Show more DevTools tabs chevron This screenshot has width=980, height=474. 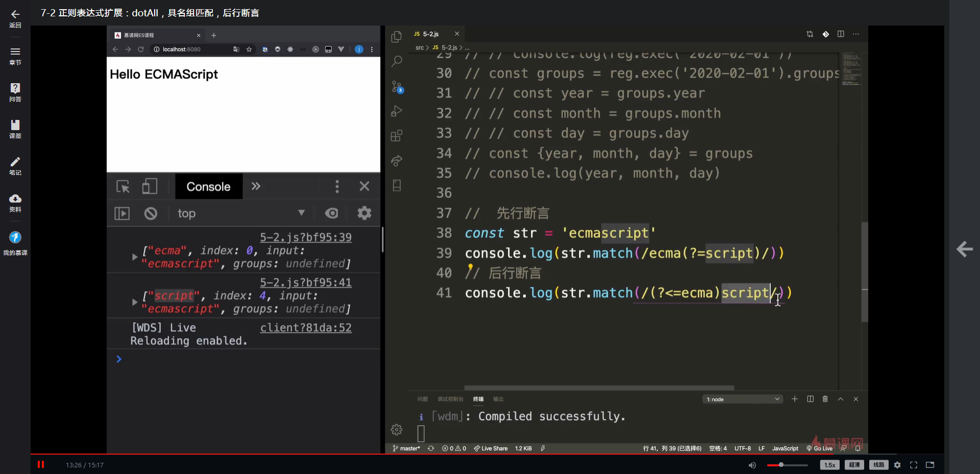(x=256, y=186)
